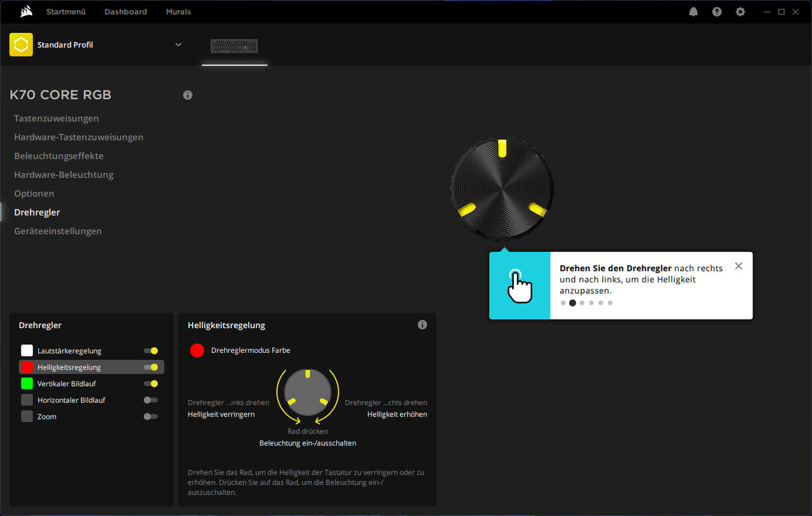Toggle Helligkeitsregelung switch

coord(151,367)
